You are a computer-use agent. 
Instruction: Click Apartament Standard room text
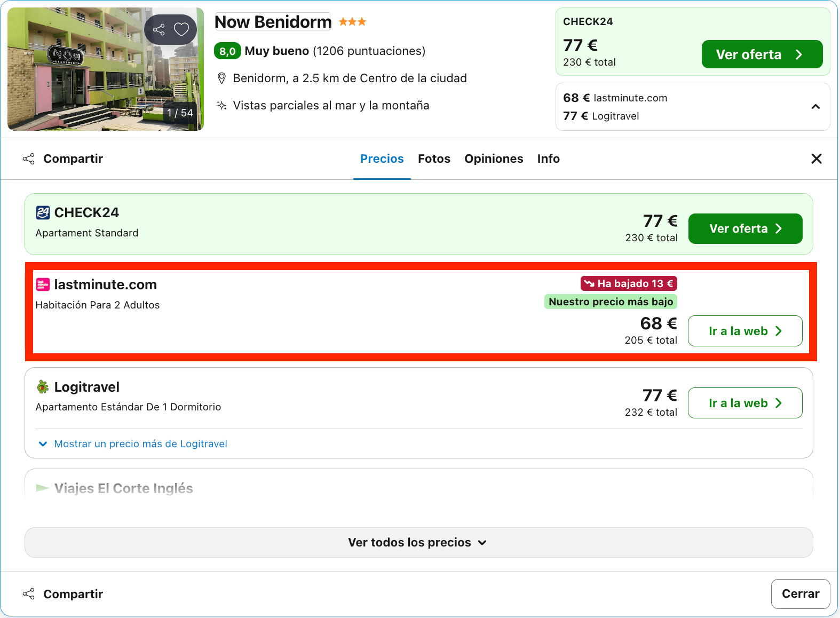click(87, 233)
